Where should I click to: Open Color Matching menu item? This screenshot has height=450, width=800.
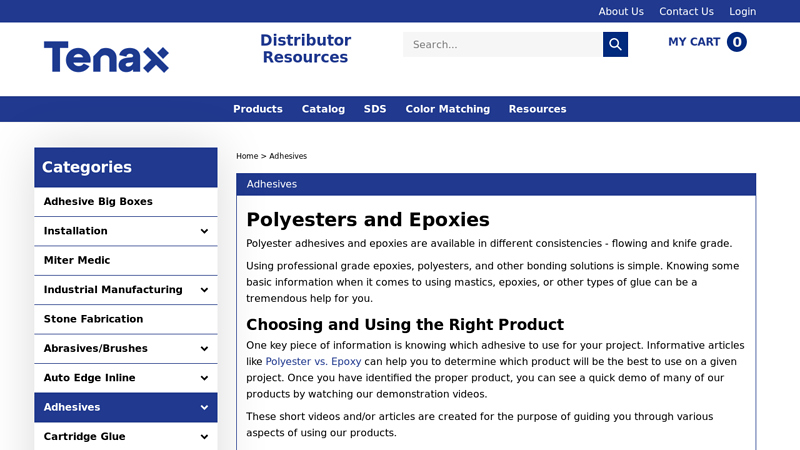click(447, 109)
